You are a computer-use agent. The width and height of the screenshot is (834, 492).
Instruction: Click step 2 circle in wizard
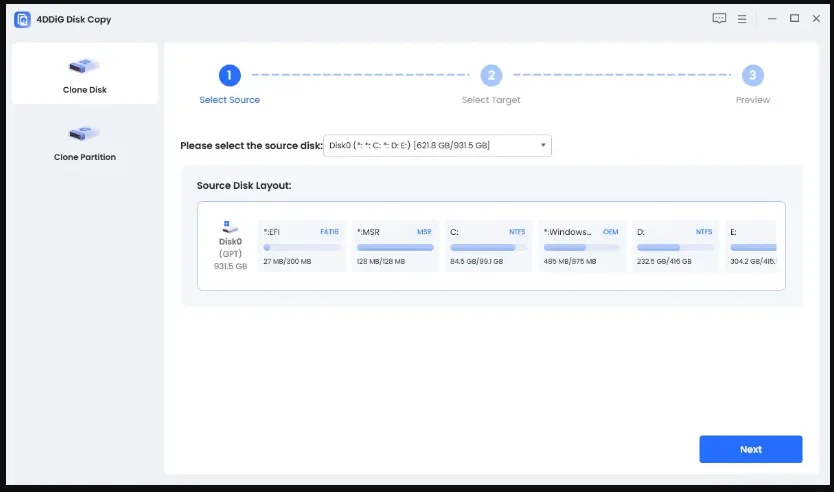point(491,76)
